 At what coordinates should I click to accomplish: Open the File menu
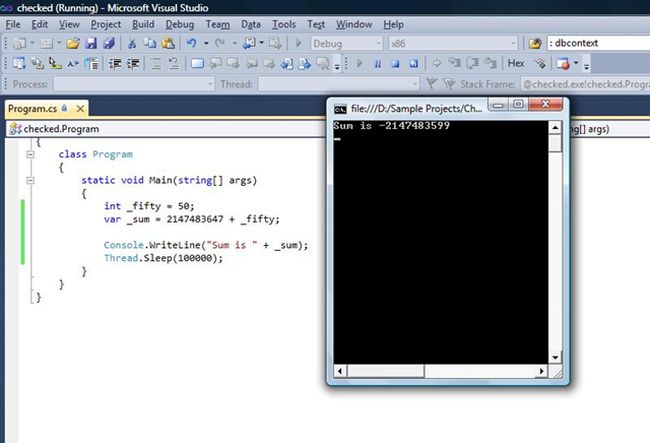tap(13, 24)
